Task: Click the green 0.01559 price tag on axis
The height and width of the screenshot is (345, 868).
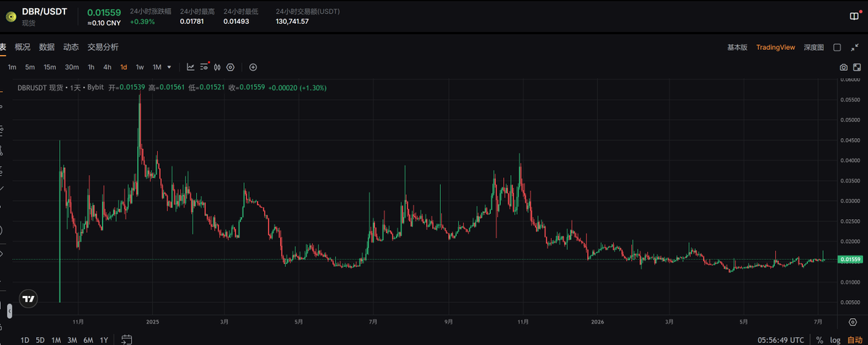Action: (x=851, y=260)
